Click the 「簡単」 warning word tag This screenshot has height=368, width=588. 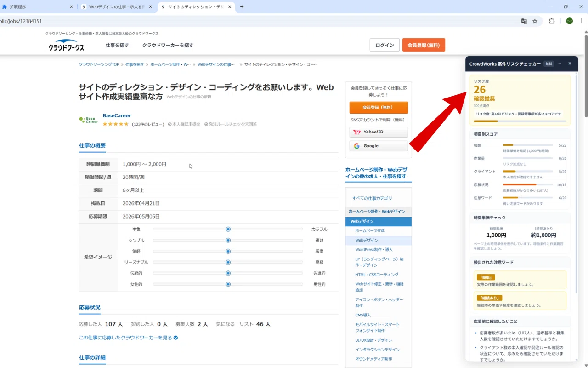click(x=485, y=277)
